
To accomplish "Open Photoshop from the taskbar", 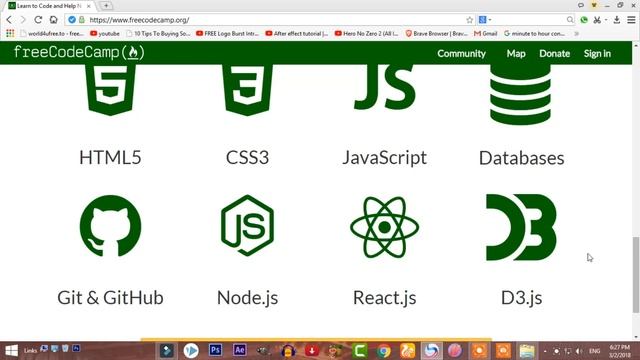I will (215, 350).
